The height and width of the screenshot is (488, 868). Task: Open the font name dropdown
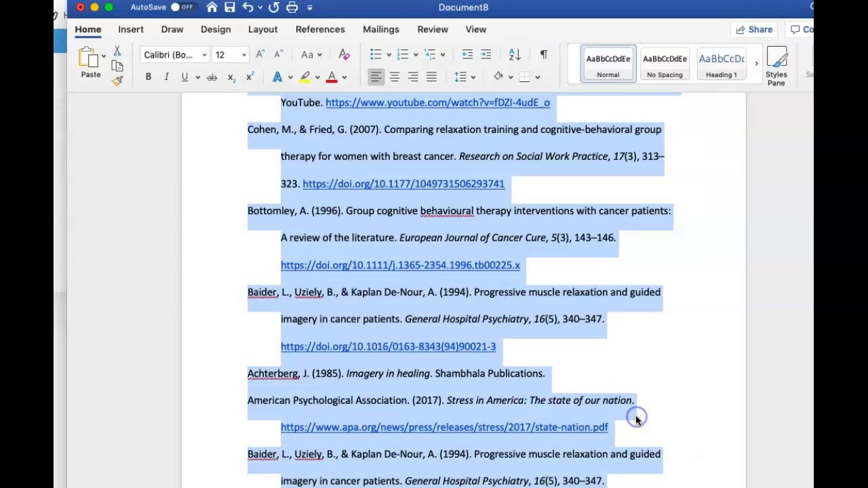coord(204,55)
